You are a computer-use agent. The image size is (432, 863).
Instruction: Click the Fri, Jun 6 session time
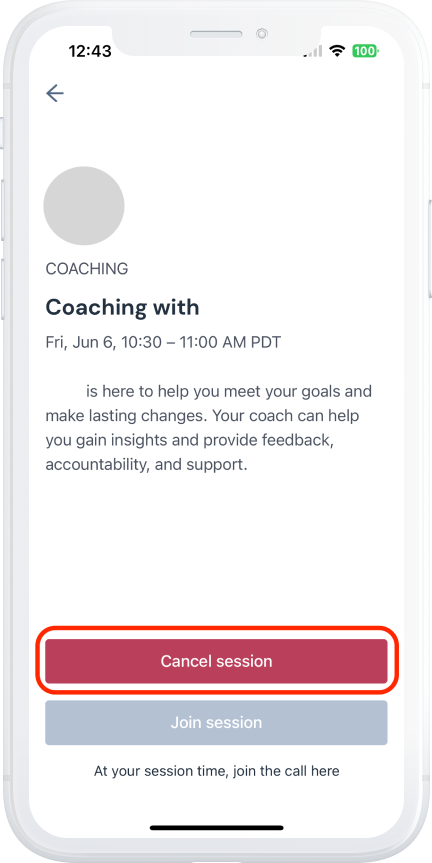pos(163,342)
